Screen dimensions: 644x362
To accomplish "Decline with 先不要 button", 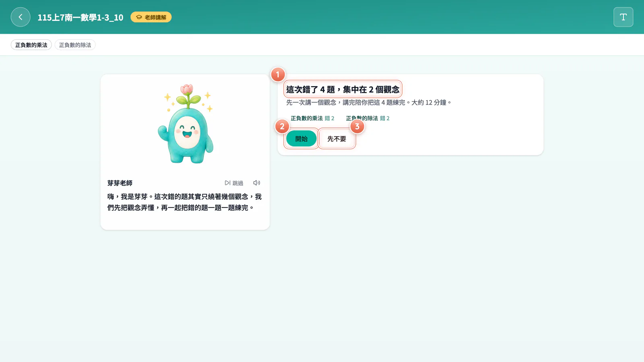I will click(337, 139).
